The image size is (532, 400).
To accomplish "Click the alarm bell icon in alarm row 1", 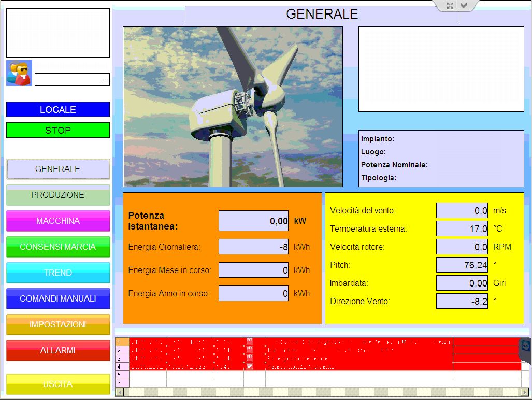I will pos(251,342).
